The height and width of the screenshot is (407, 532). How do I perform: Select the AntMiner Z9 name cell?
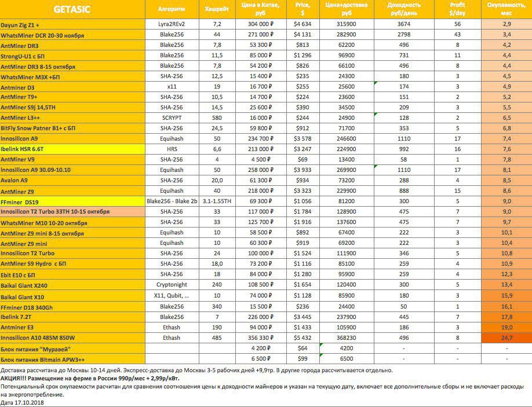point(72,191)
